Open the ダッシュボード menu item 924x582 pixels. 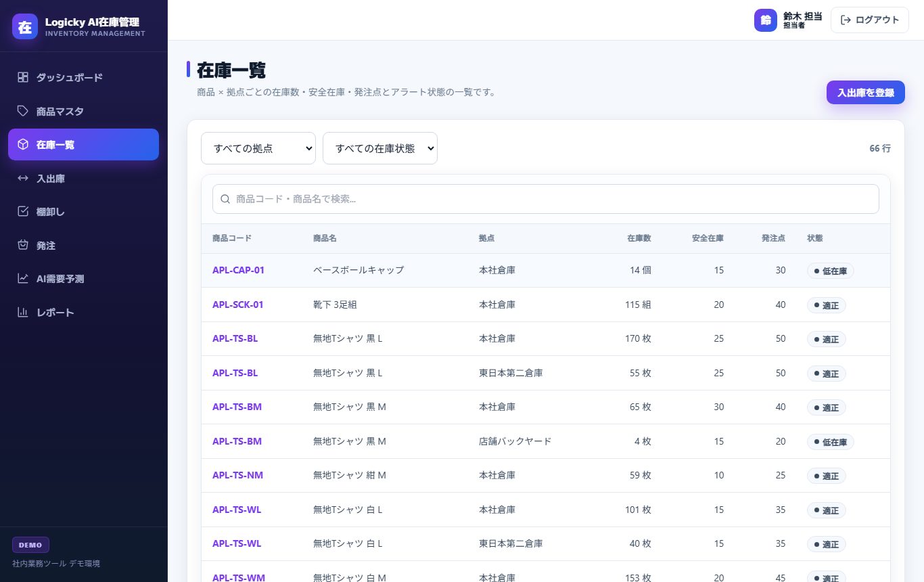pos(83,77)
